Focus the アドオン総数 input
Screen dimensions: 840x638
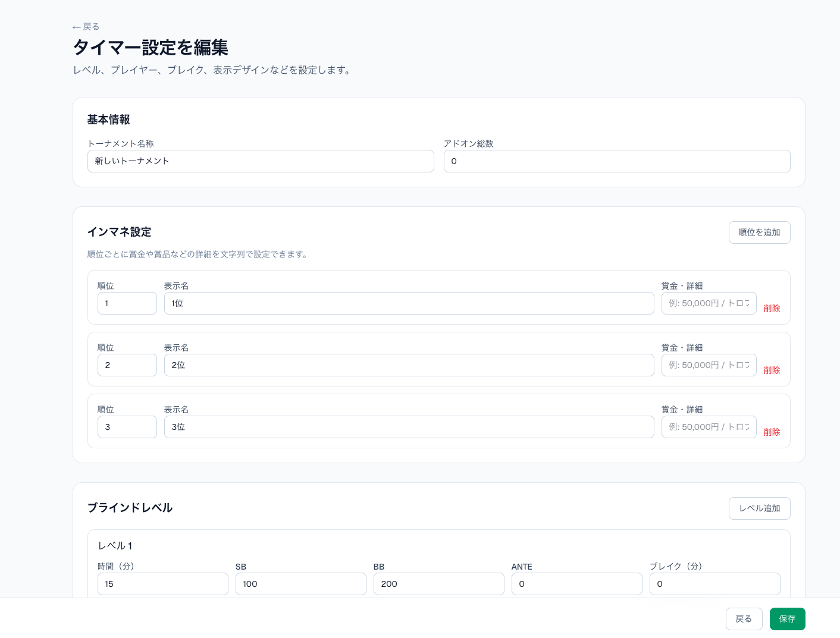tap(617, 161)
